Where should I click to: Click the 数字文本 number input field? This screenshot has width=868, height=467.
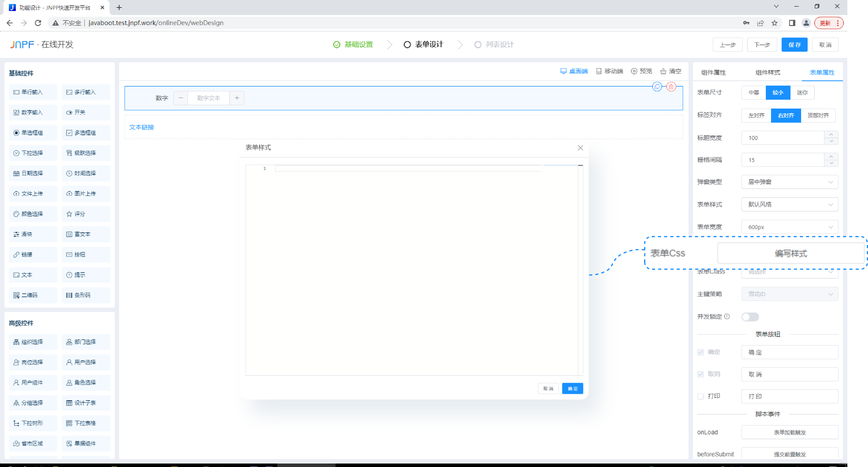(209, 98)
